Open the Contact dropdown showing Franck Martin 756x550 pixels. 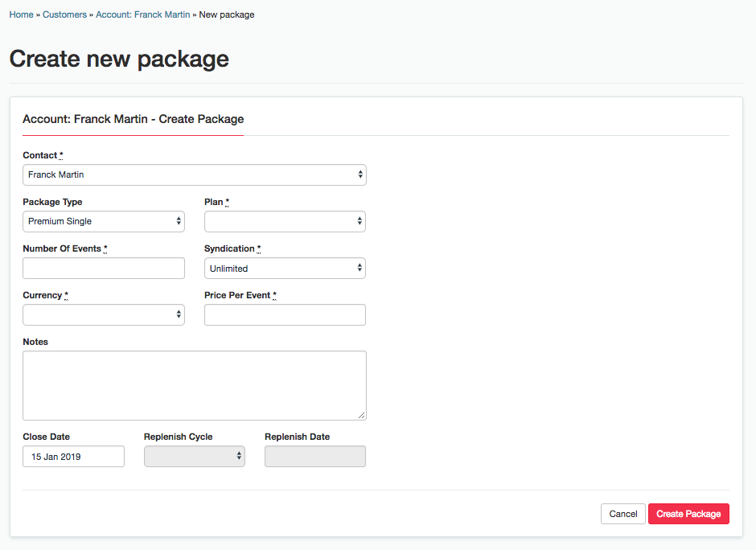[195, 175]
